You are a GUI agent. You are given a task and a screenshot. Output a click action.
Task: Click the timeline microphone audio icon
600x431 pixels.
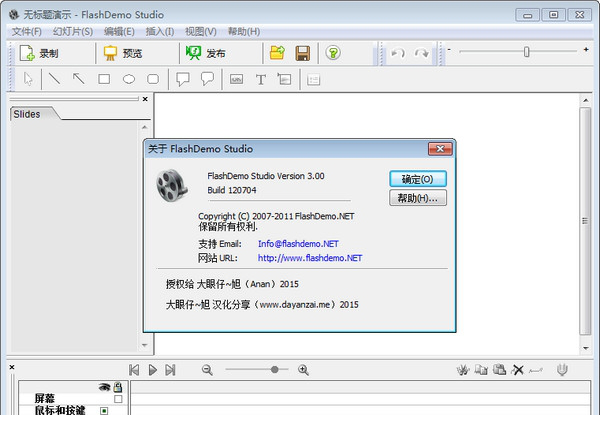click(562, 370)
